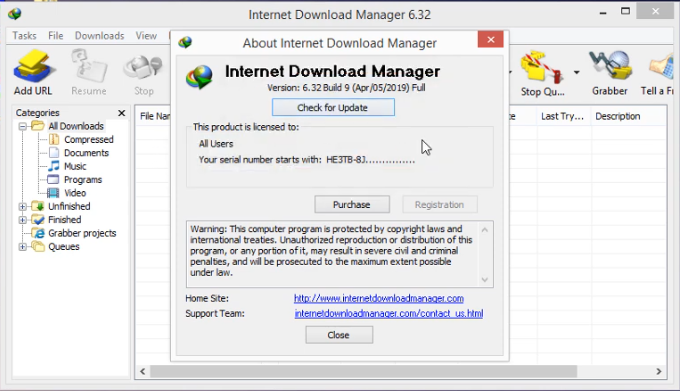Select the Video category
The image size is (680, 391).
[75, 193]
